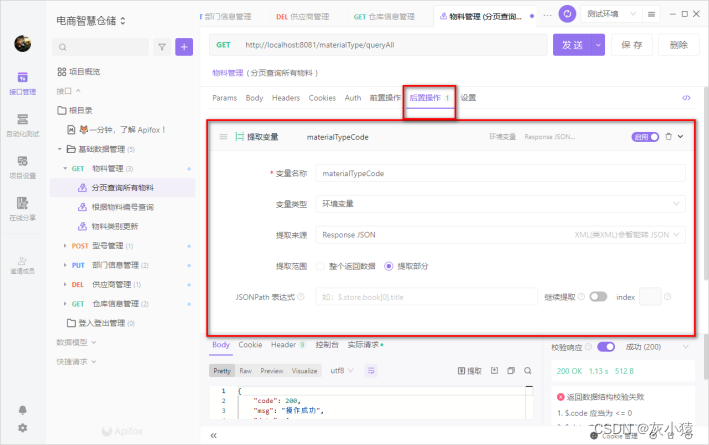Click the help icon next to 继续提取
Image resolution: width=709 pixels, height=445 pixels.
click(x=581, y=297)
